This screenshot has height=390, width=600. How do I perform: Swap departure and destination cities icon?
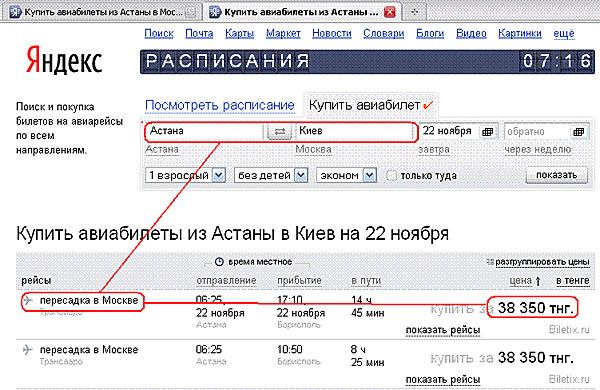coord(280,132)
